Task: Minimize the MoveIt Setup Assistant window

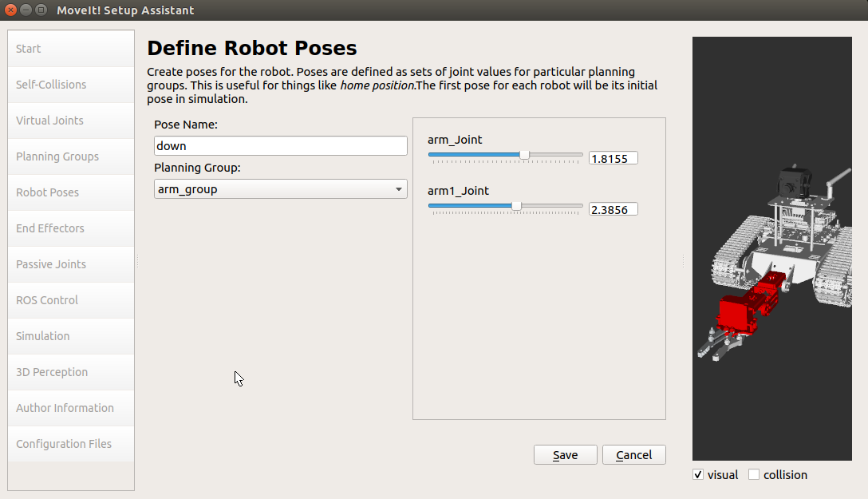Action: point(26,10)
